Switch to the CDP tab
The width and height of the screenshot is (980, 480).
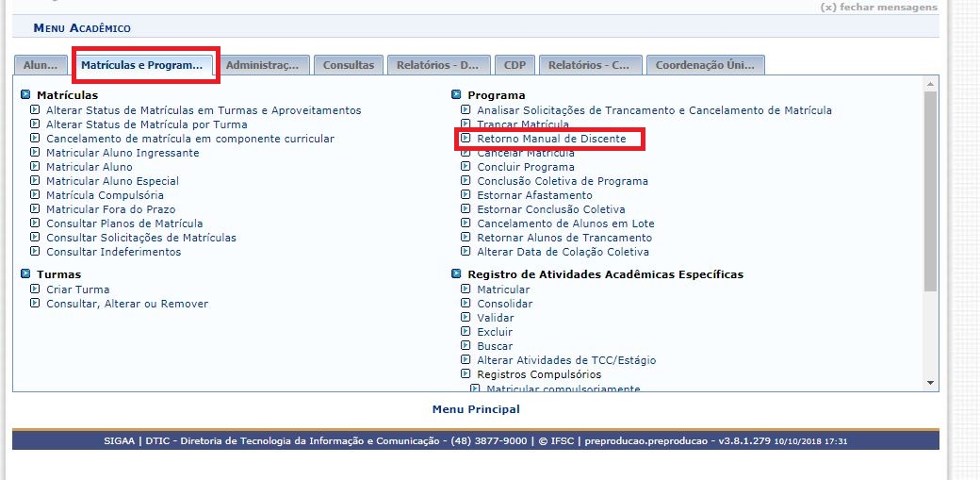[x=514, y=65]
